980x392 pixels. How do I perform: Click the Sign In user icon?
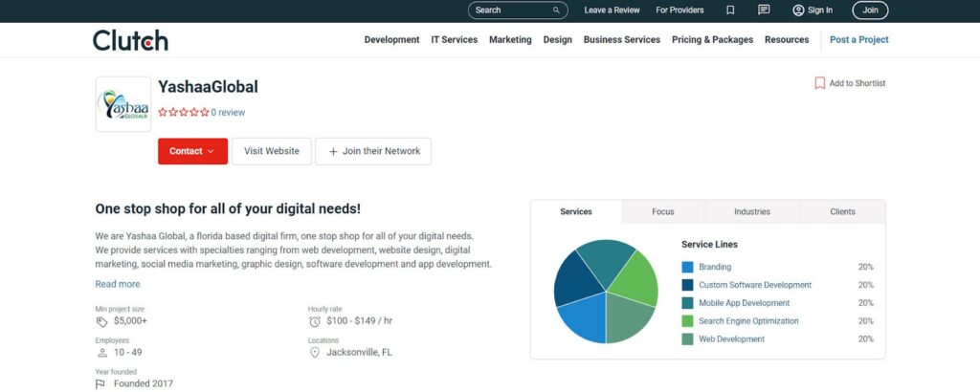pos(798,10)
